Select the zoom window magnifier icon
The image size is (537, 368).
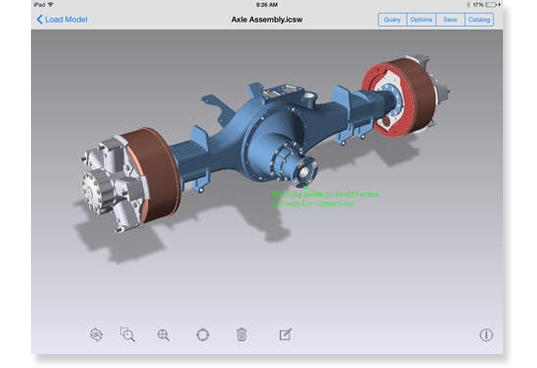tap(127, 334)
